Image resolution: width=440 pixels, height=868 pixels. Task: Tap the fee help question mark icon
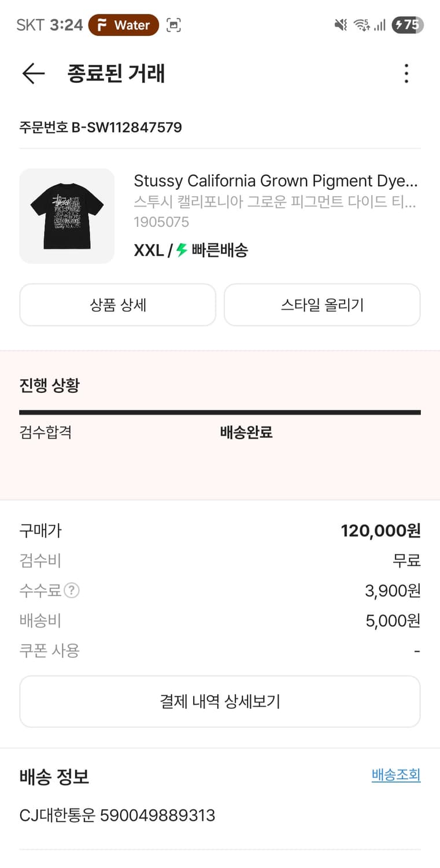71,591
